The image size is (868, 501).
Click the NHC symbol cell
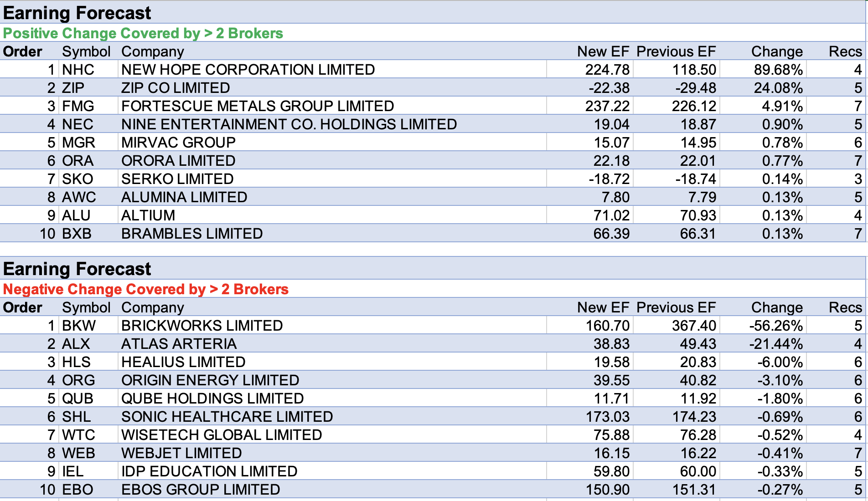coord(78,70)
